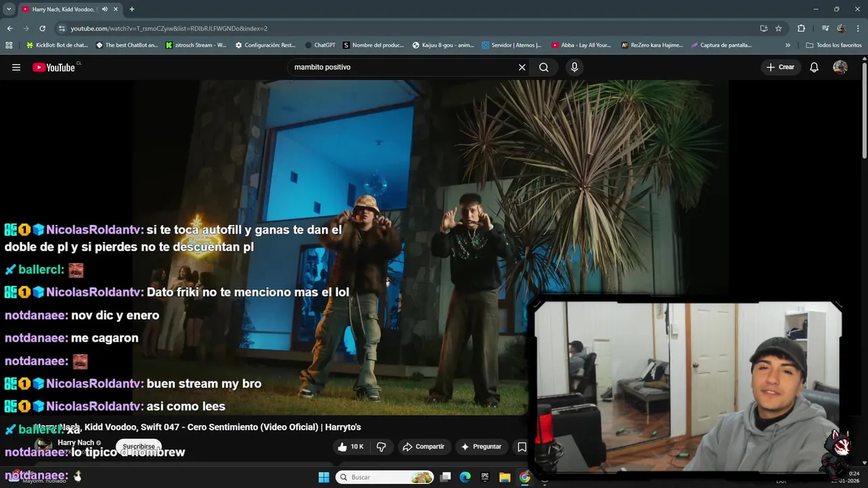Open the YouTube guide hamburger menu
This screenshot has height=488, width=868.
click(16, 67)
